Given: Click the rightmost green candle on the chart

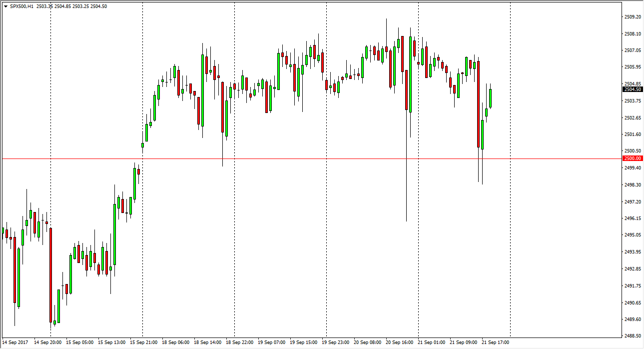Looking at the screenshot, I should coord(491,98).
